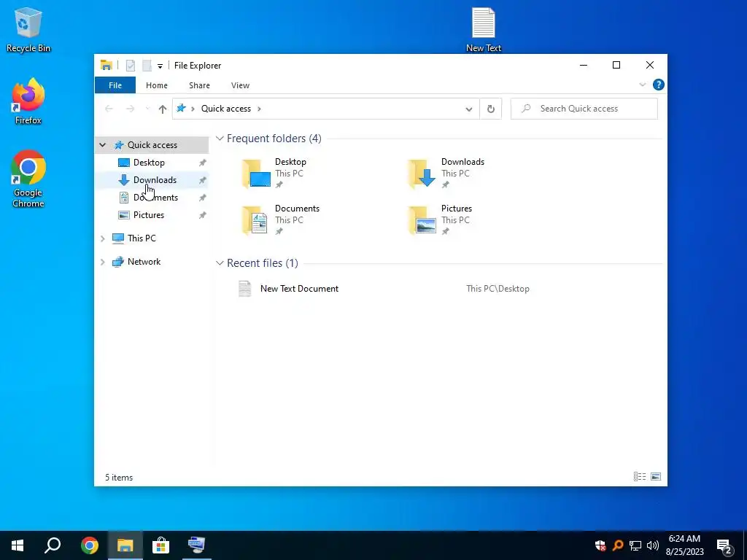Screen dimensions: 747x560
Task: Click the taskbar volume icon
Action: (653, 545)
